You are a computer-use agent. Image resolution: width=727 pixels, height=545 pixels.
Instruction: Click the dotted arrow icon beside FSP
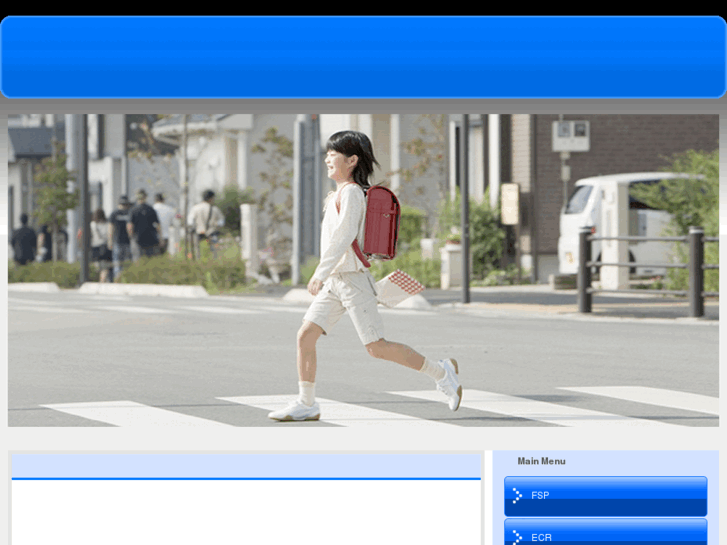pyautogui.click(x=517, y=495)
